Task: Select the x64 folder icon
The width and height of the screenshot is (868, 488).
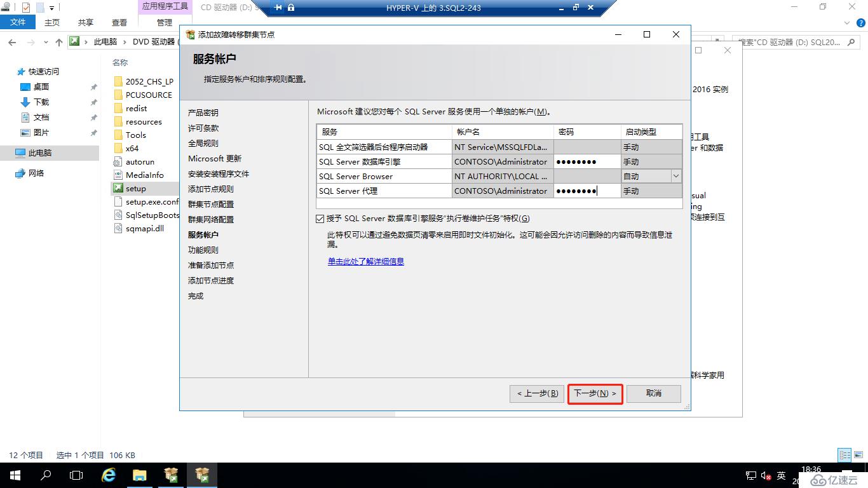Action: coord(118,148)
